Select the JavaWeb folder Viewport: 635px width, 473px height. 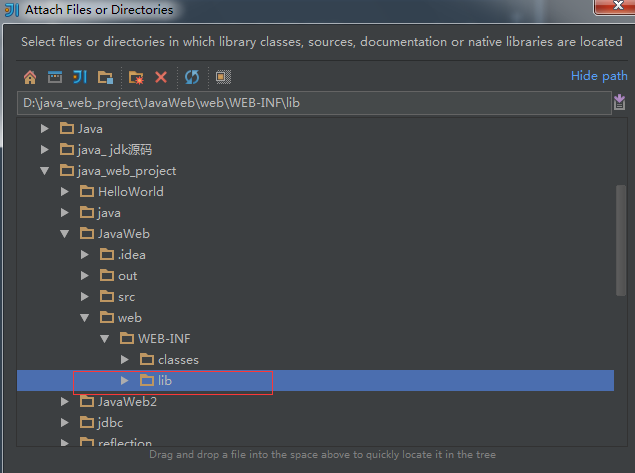pos(115,234)
